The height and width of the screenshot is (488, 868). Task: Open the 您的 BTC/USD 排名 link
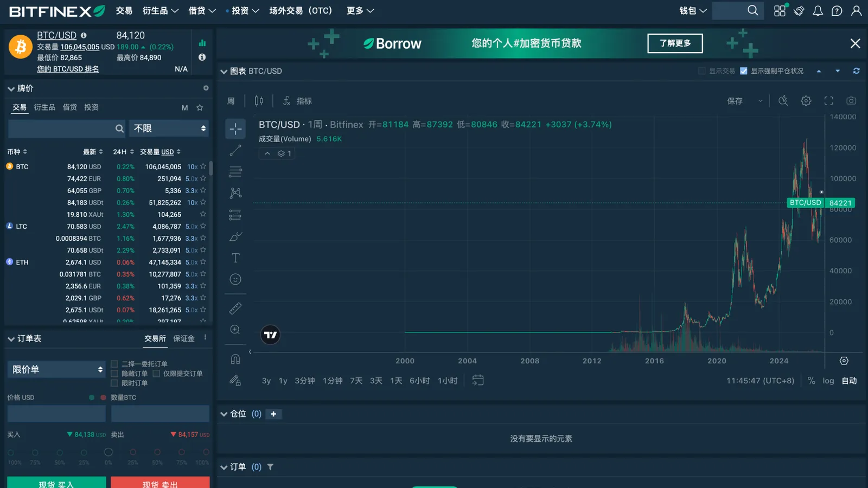[x=68, y=69]
